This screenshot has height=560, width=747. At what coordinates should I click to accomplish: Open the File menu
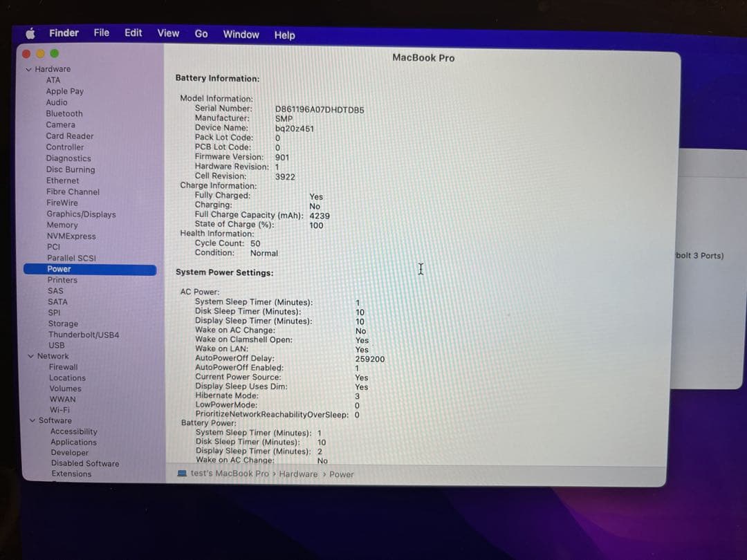[x=101, y=32]
